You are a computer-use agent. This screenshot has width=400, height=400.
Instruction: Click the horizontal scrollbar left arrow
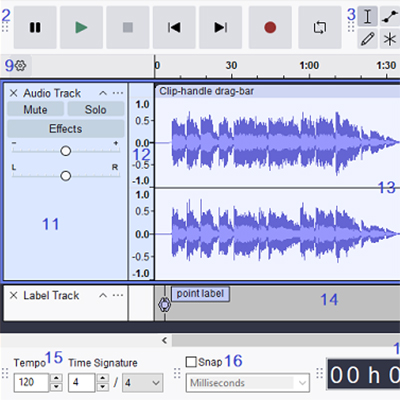164,340
